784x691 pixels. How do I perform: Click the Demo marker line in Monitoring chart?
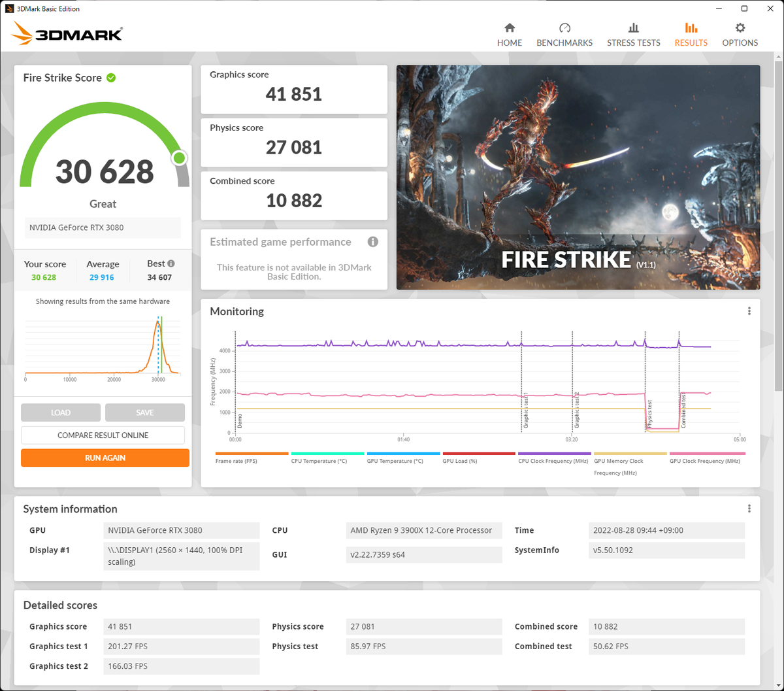coord(236,380)
